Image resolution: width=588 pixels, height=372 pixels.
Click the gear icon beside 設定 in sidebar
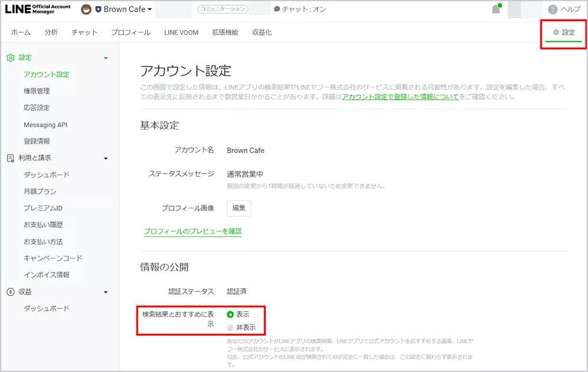[10, 58]
